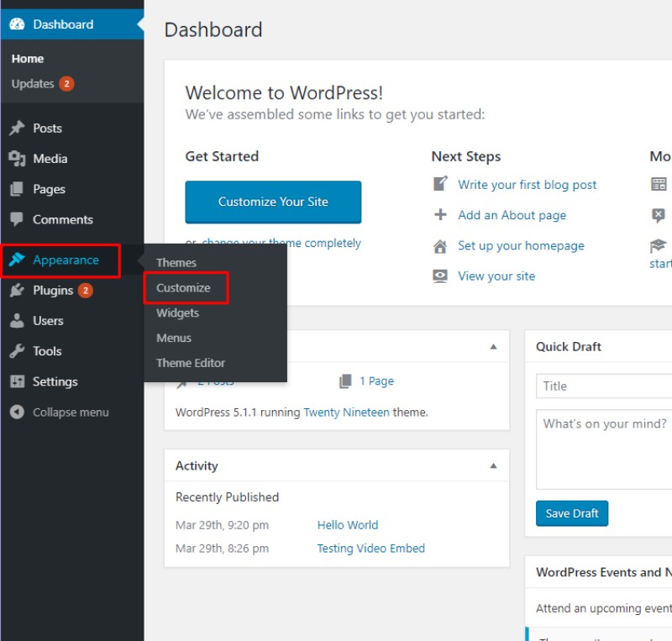672x641 pixels.
Task: Click the Media library icon
Action: 17,159
